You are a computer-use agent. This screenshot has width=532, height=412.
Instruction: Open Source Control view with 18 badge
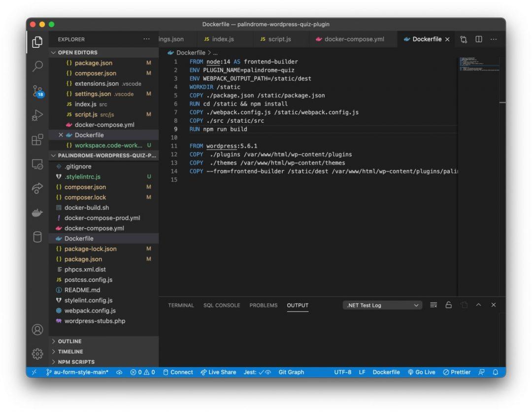[x=37, y=91]
